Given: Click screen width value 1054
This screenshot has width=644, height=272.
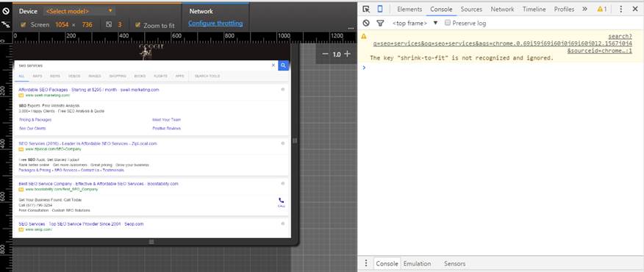Looking at the screenshot, I should 62,25.
